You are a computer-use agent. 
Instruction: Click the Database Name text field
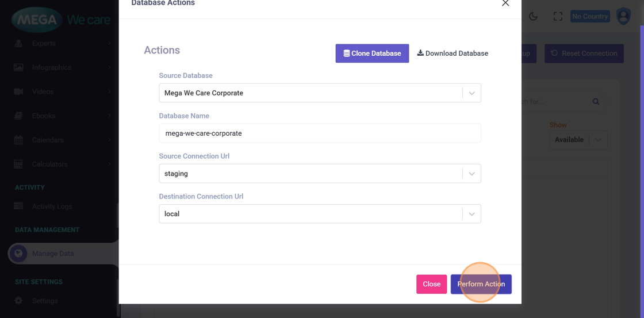[320, 133]
